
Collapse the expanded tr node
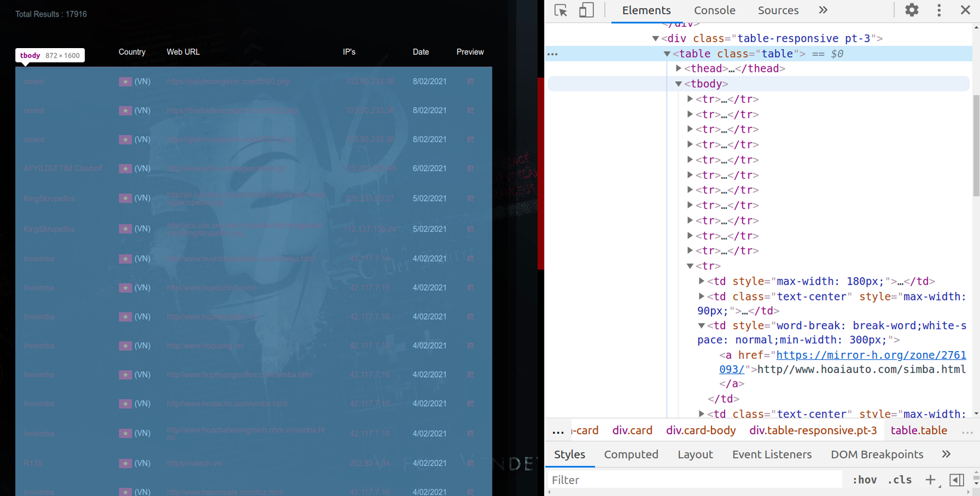(x=690, y=266)
